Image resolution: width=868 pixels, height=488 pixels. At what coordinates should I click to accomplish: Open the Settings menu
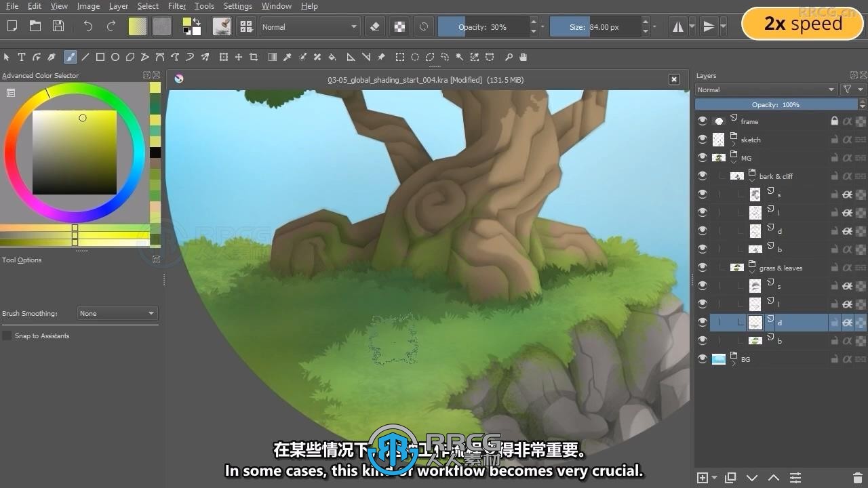[238, 6]
